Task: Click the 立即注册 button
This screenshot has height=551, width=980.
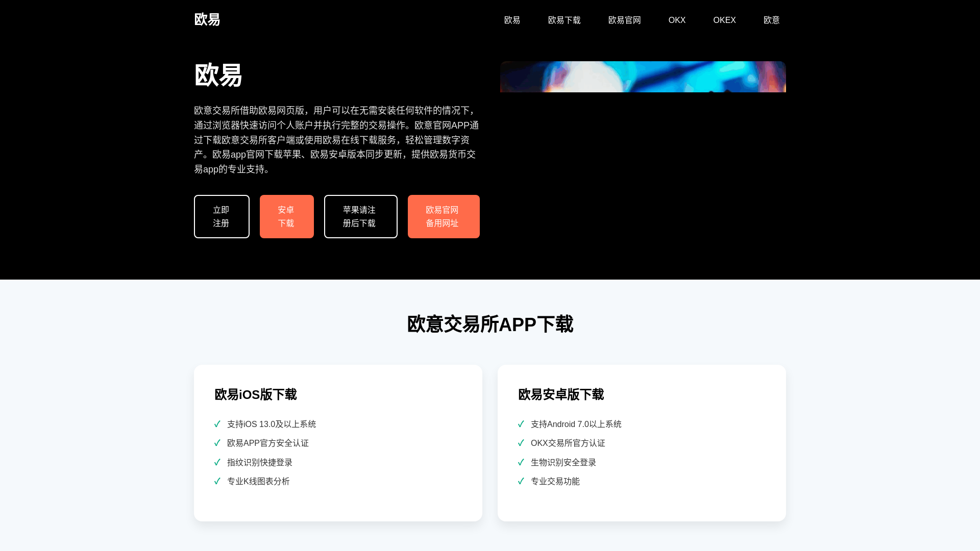Action: 222,216
